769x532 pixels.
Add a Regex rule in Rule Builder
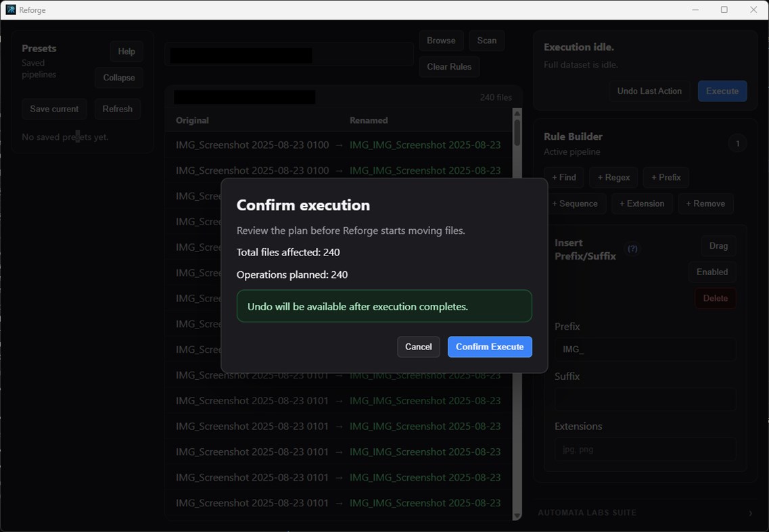613,177
